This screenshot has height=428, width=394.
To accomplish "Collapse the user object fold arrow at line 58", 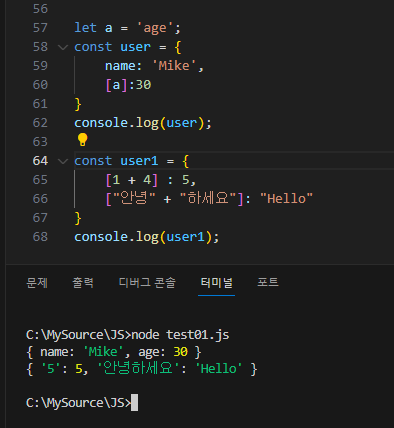I will coord(63,47).
